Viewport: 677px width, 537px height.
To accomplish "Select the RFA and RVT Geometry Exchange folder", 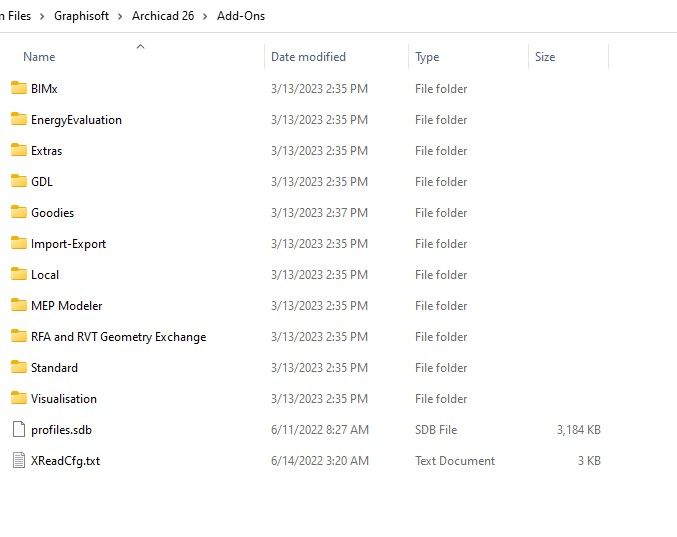I will click(x=118, y=336).
